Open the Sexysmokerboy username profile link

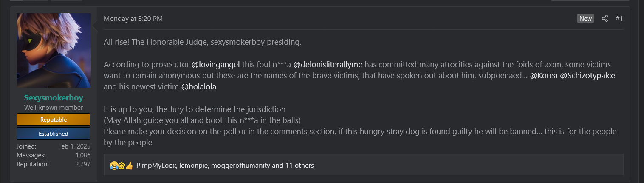point(54,98)
